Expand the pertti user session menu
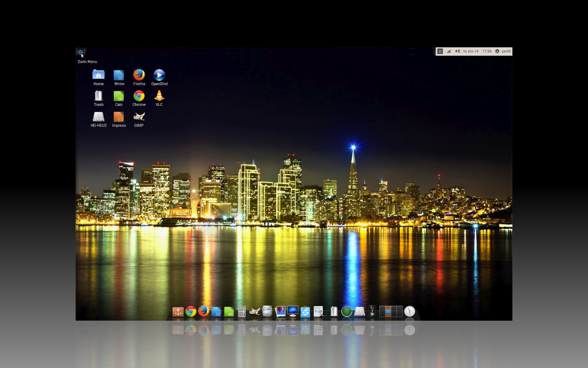The width and height of the screenshot is (588, 368). click(506, 52)
